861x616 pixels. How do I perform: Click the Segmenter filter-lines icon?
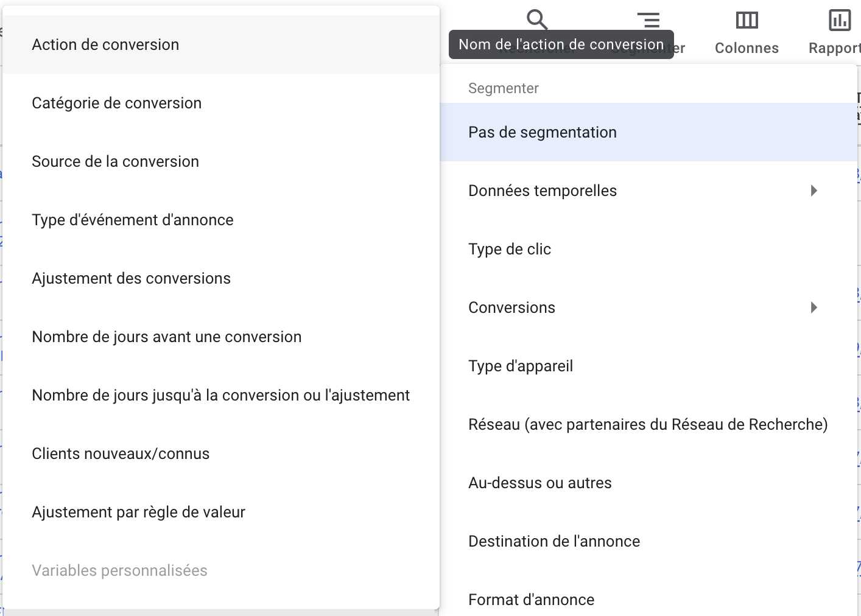point(648,20)
